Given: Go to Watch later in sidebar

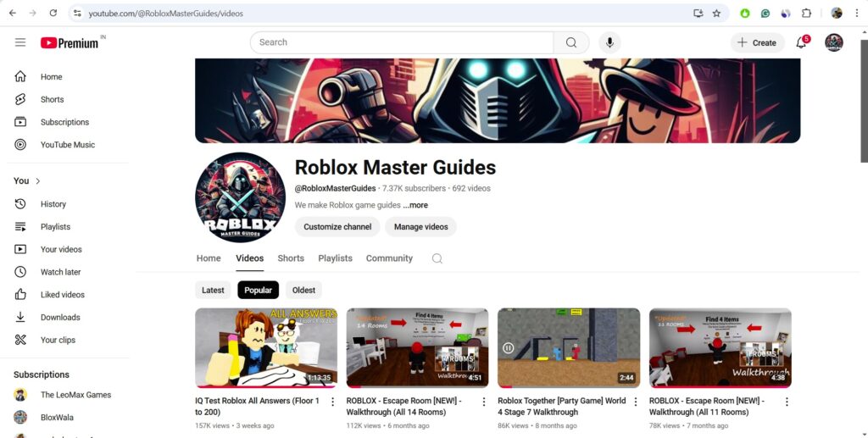Looking at the screenshot, I should [60, 272].
